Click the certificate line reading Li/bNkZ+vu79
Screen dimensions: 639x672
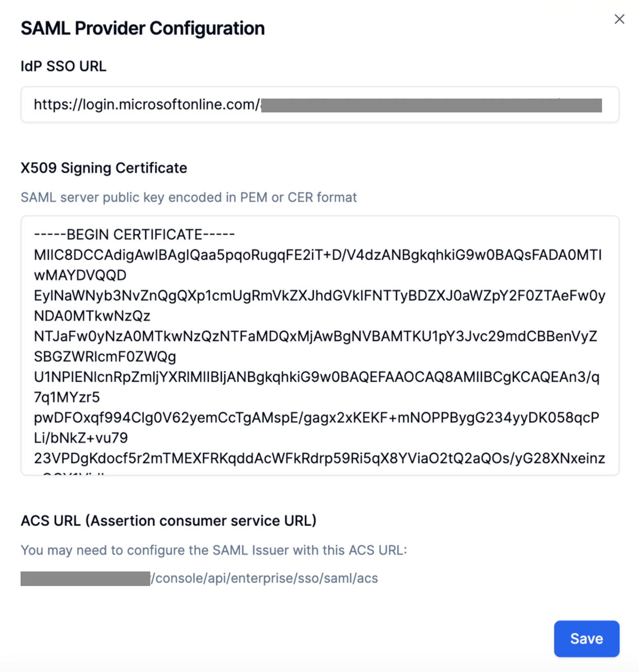pyautogui.click(x=81, y=438)
